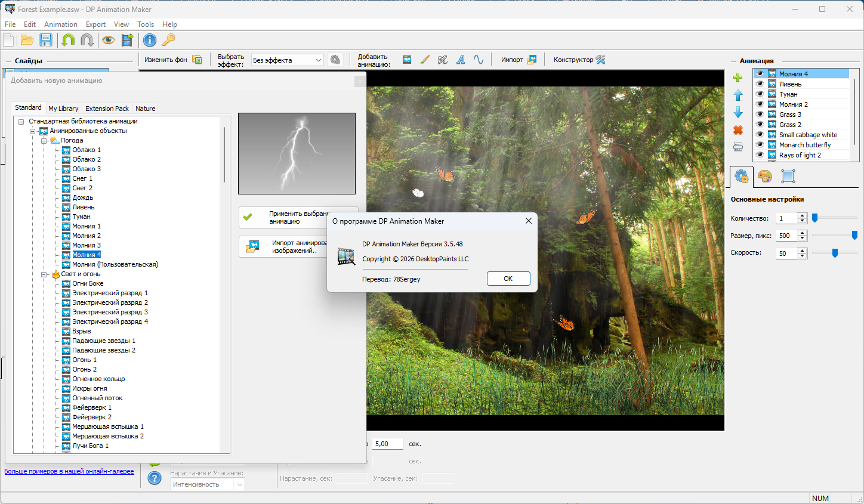Switch to the My Library tab

tap(63, 109)
